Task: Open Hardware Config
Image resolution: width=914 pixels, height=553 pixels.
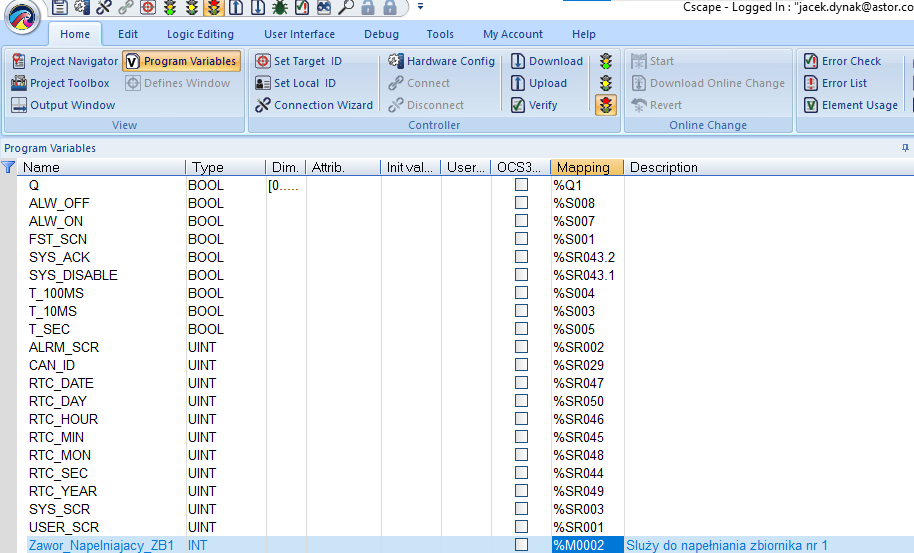Action: [x=441, y=61]
